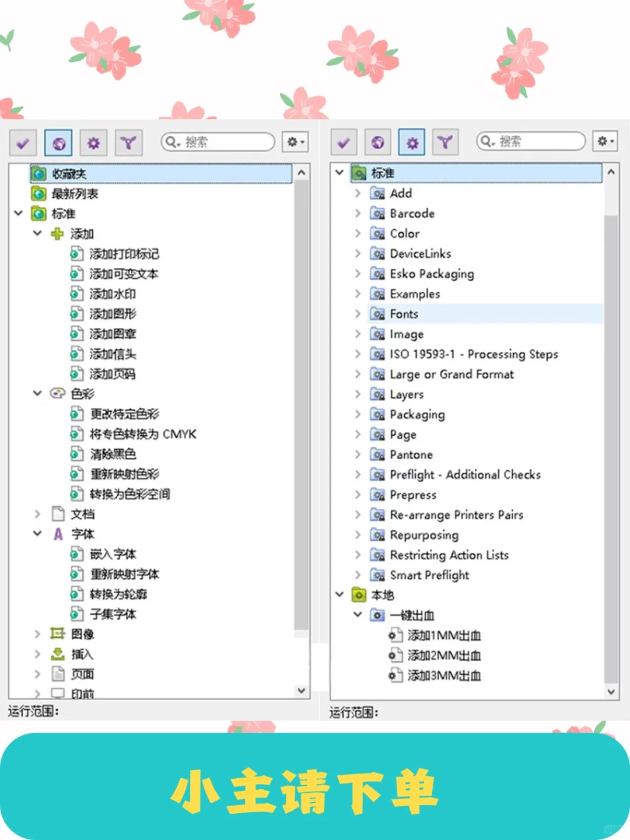This screenshot has height=840, width=630.
Task: Click inside the right 搜索 search field
Action: (x=531, y=141)
